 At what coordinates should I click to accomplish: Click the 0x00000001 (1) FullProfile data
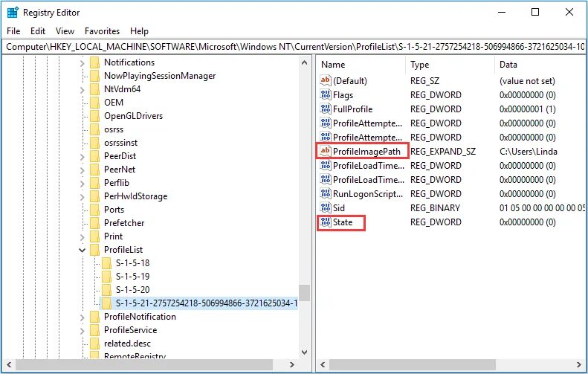[x=527, y=109]
